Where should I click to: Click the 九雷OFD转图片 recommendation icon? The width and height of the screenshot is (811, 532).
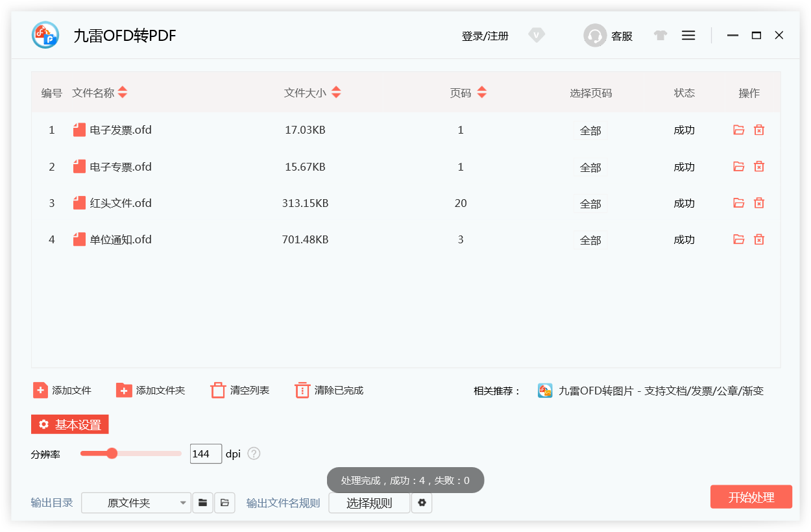(x=545, y=391)
